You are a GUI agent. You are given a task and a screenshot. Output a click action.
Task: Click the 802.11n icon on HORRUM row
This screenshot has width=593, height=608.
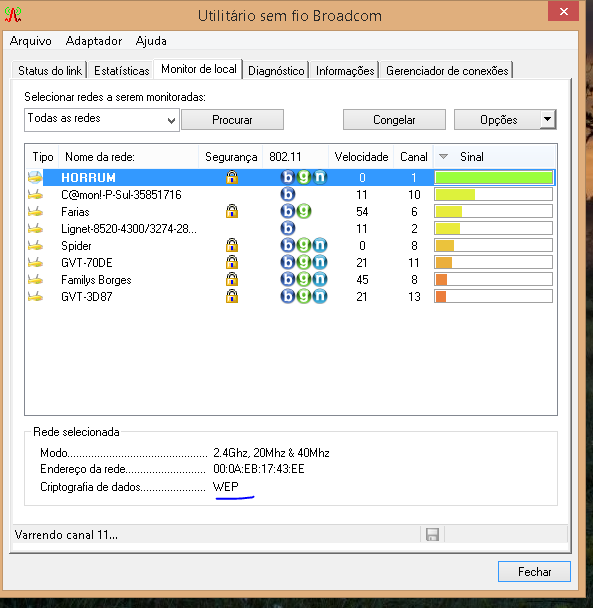pos(320,177)
